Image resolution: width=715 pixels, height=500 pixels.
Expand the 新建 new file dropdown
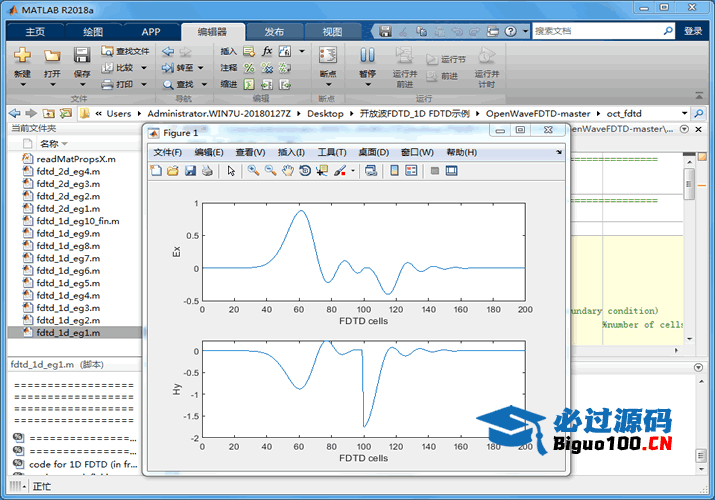22,85
